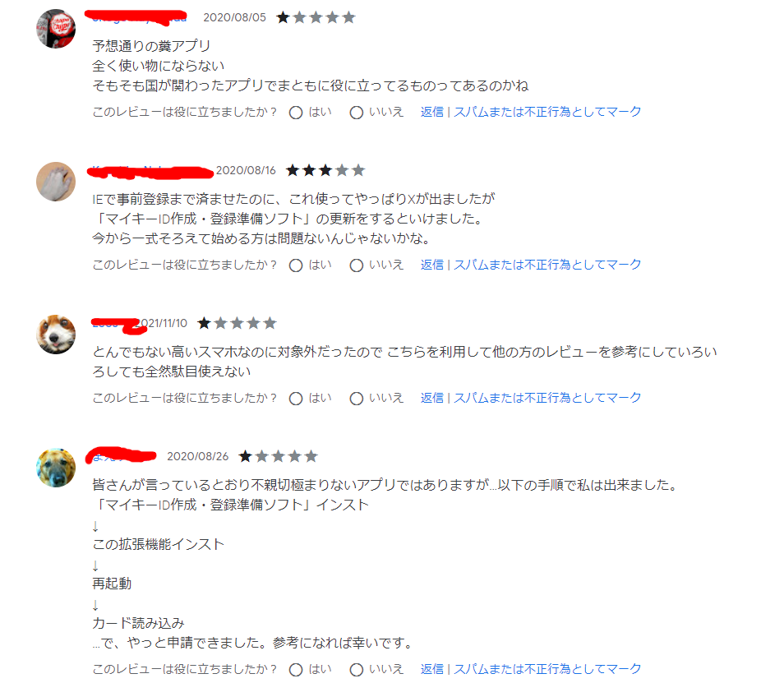Click star rating on the 2020/08/26 review
Screen dimensions: 784x683
coord(279,456)
